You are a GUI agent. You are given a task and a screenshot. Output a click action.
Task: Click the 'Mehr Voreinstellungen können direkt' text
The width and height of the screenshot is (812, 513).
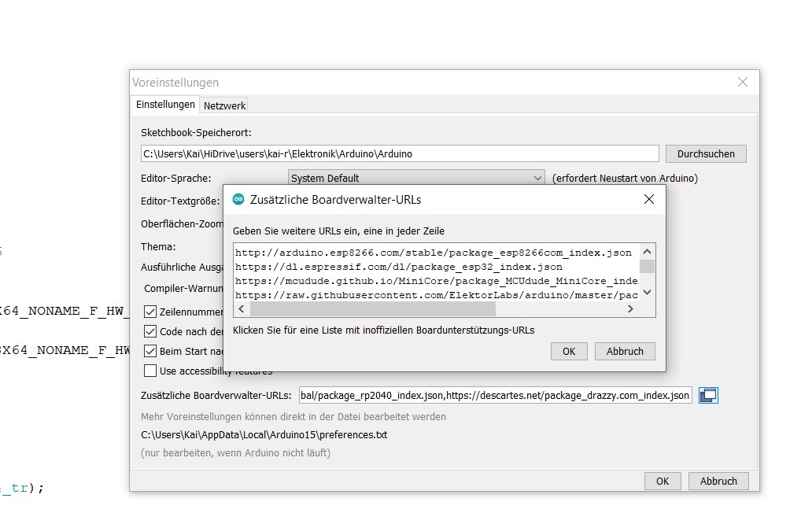(293, 417)
